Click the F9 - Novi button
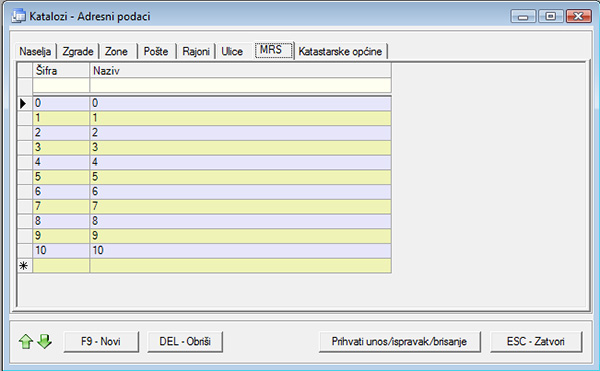Image resolution: width=600 pixels, height=371 pixels. pos(101,341)
